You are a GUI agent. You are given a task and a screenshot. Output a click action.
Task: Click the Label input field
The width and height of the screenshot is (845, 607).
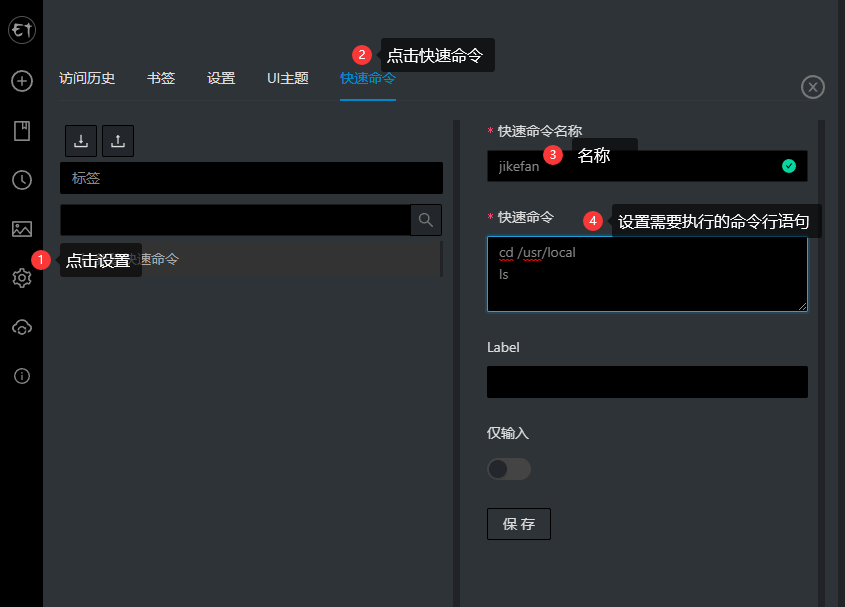pos(647,382)
